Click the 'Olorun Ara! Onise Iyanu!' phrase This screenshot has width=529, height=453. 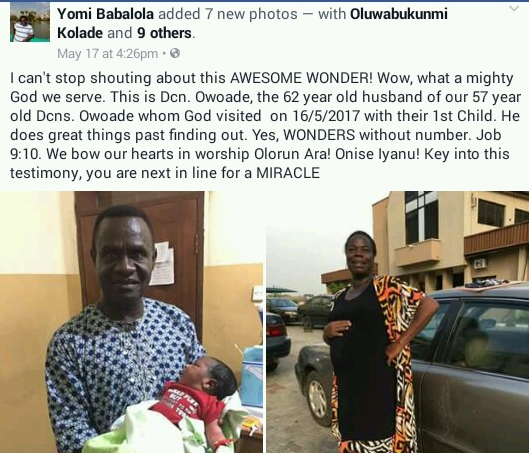point(337,154)
